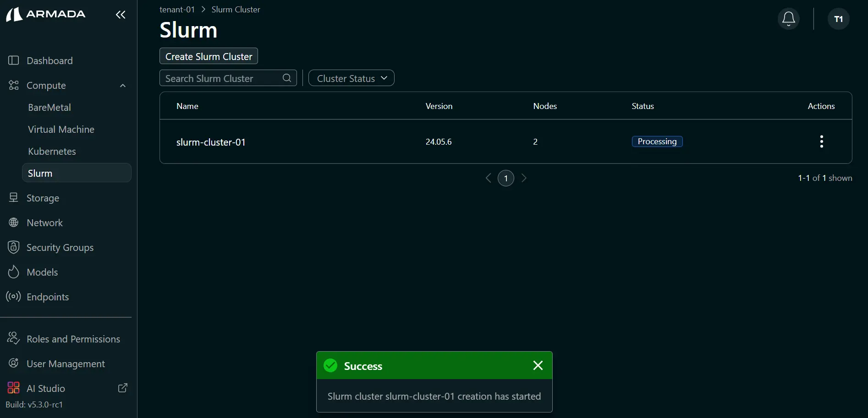Click the Nodes column header
The height and width of the screenshot is (418, 868).
click(545, 106)
